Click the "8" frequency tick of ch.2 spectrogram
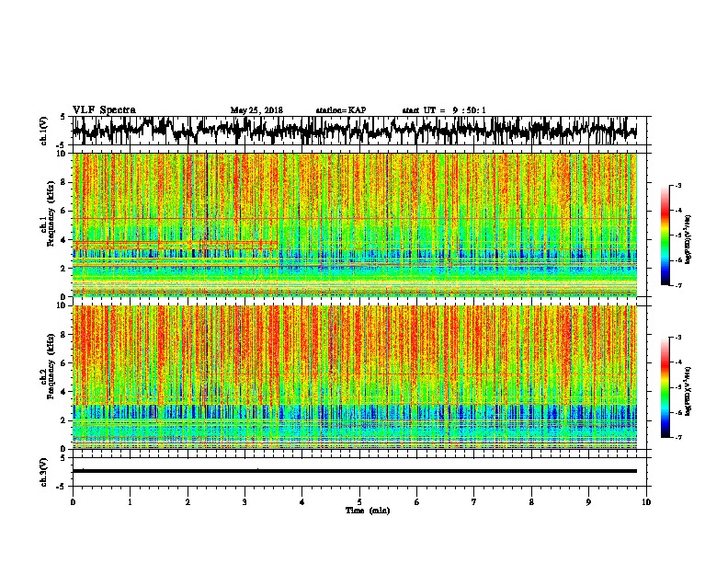The width and height of the screenshot is (728, 563). 64,334
